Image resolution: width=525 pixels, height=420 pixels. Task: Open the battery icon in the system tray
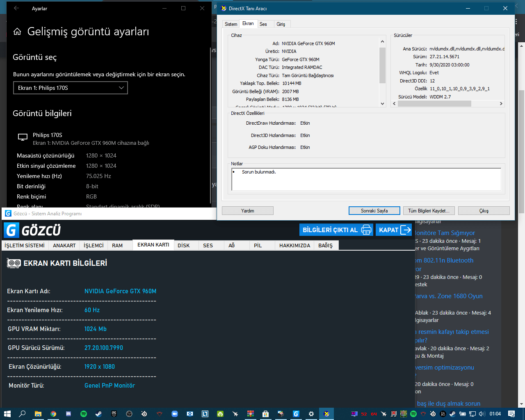click(x=463, y=414)
